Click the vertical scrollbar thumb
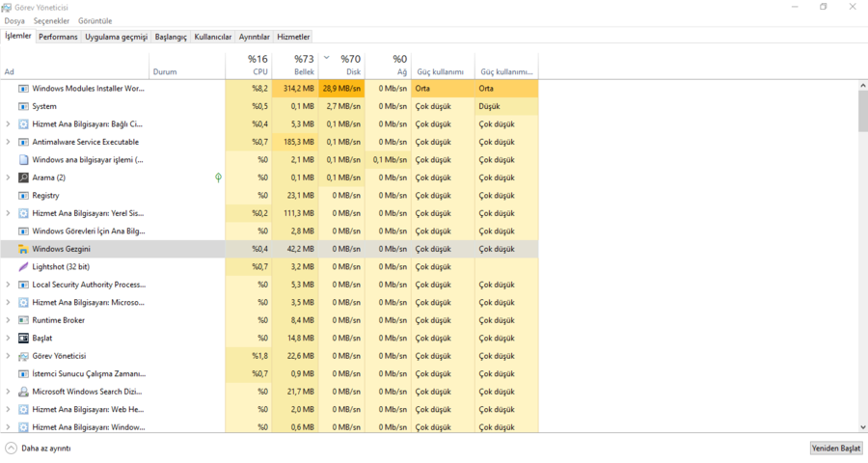This screenshot has width=868, height=463. click(x=863, y=111)
